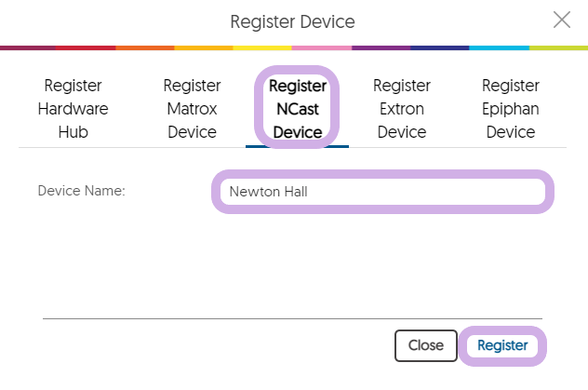Go to Register Extron Device tab
Image resolution: width=588 pixels, height=390 pixels.
coord(402,109)
